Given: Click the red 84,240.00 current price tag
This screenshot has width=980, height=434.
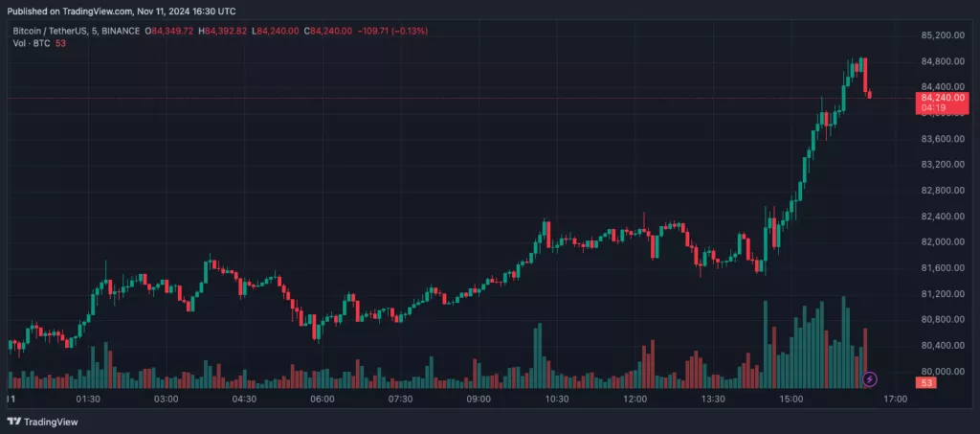Looking at the screenshot, I should click(x=942, y=98).
